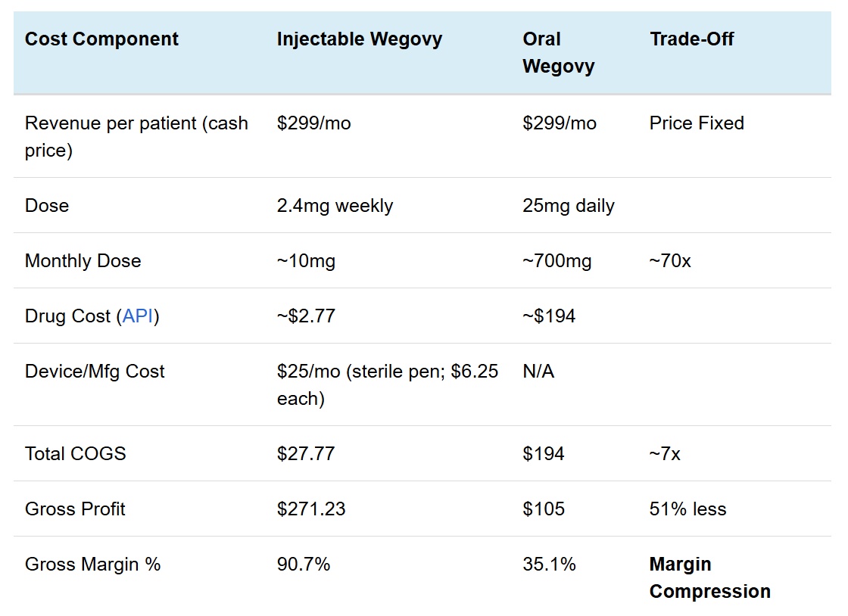
Task: Click the Injectable Wegovy column header
Action: [359, 39]
